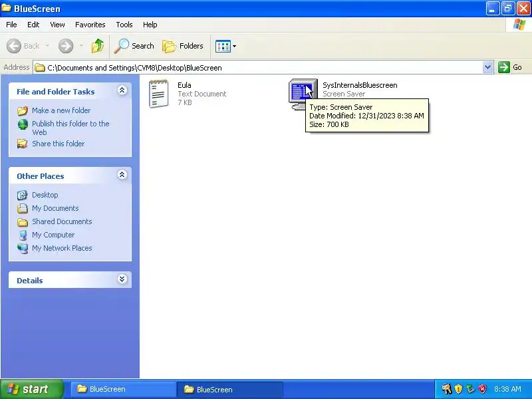Open My Documents link
532x399 pixels.
pos(55,208)
